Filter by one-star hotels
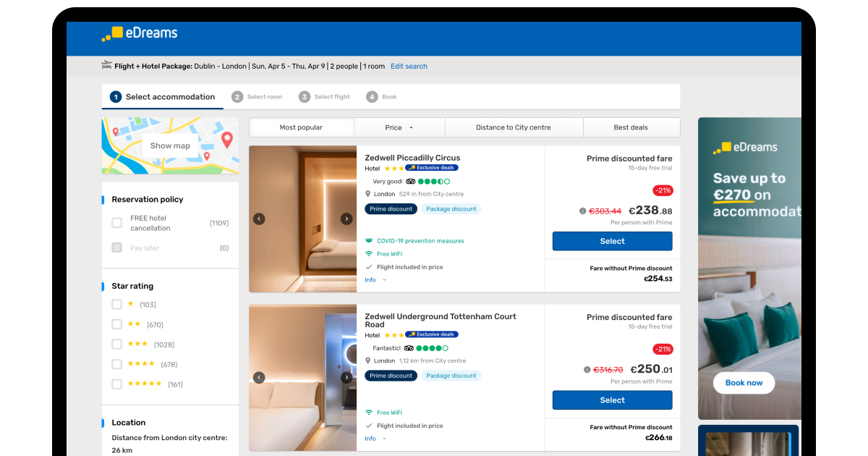The height and width of the screenshot is (456, 868). pyautogui.click(x=116, y=305)
